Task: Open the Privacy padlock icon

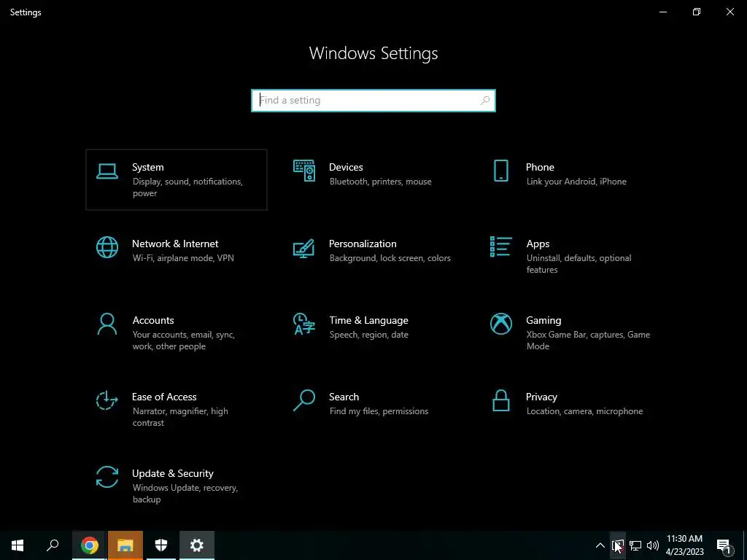Action: click(x=500, y=400)
